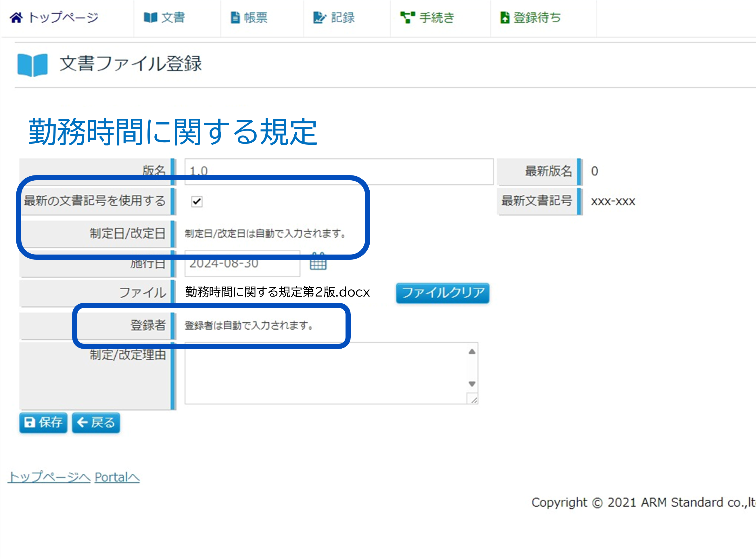756x560 pixels.
Task: Uncheck 最新の文書記号を使用する checkbox
Action: (x=197, y=201)
